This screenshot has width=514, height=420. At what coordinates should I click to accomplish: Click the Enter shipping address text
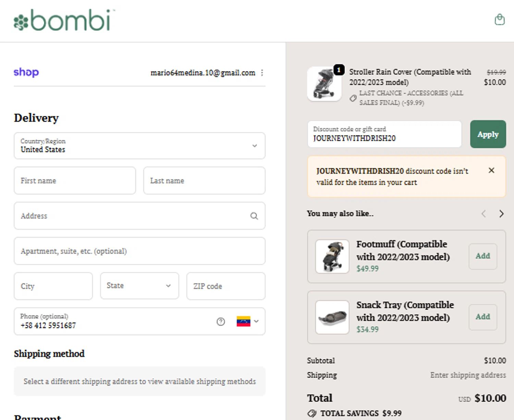click(468, 375)
